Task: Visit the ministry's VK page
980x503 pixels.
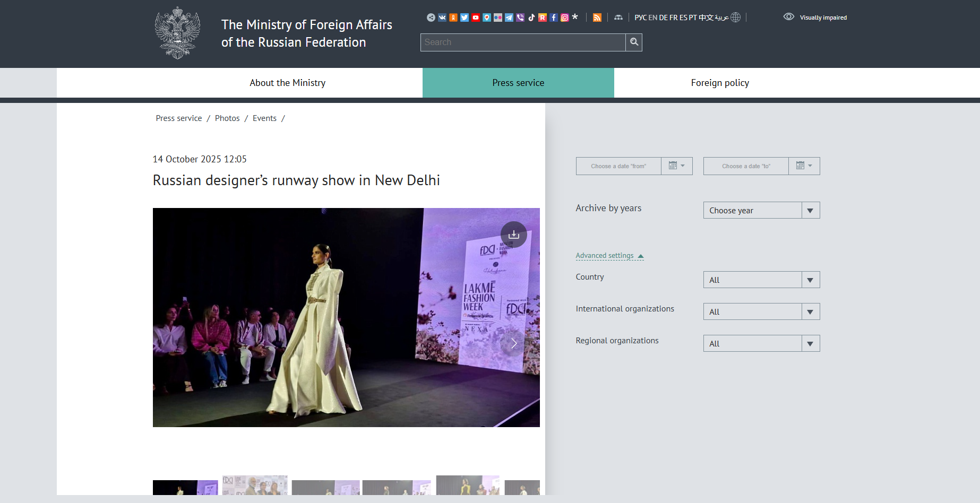Action: point(442,18)
